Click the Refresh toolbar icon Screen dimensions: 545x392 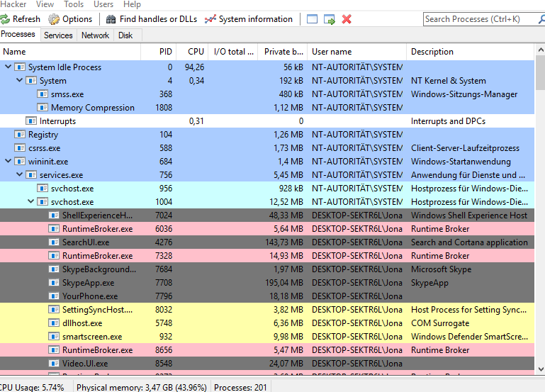tap(6, 19)
